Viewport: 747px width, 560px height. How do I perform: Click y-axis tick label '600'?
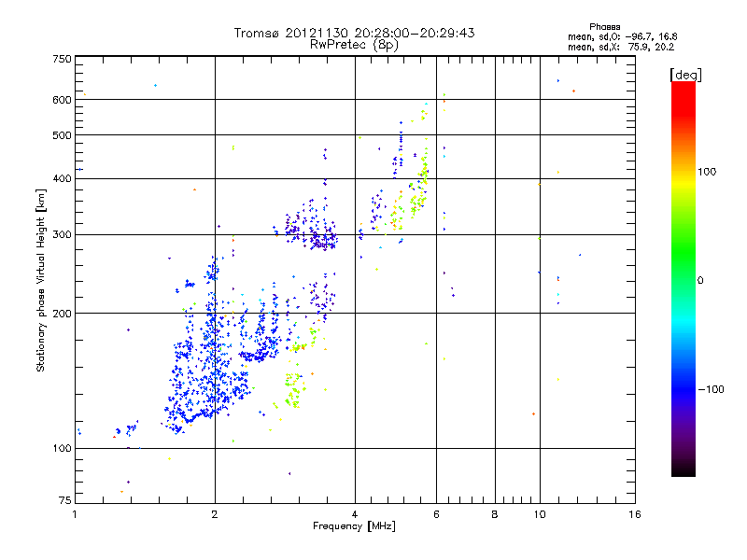[62, 100]
